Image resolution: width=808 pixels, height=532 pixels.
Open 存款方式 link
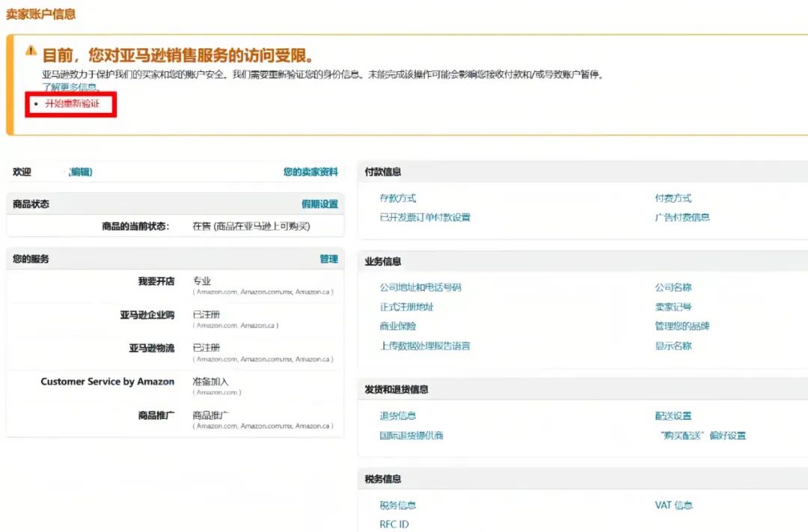tap(398, 198)
